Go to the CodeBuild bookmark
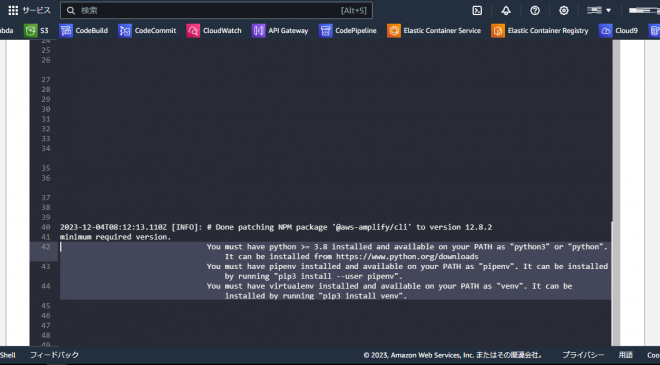Image resolution: width=660 pixels, height=365 pixels. [84, 31]
